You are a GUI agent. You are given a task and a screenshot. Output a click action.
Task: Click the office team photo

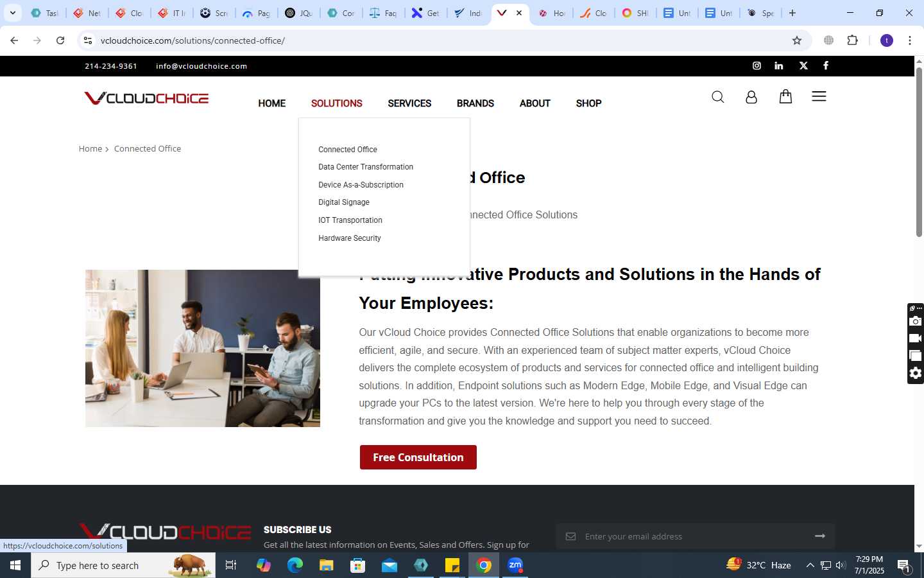[203, 348]
